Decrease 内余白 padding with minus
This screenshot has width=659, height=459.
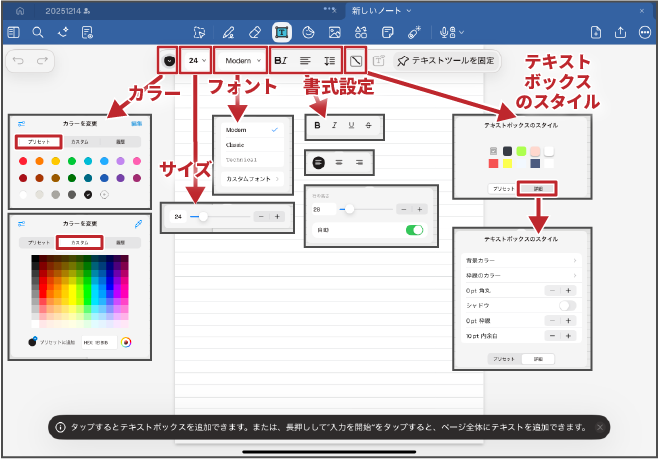pyautogui.click(x=553, y=336)
